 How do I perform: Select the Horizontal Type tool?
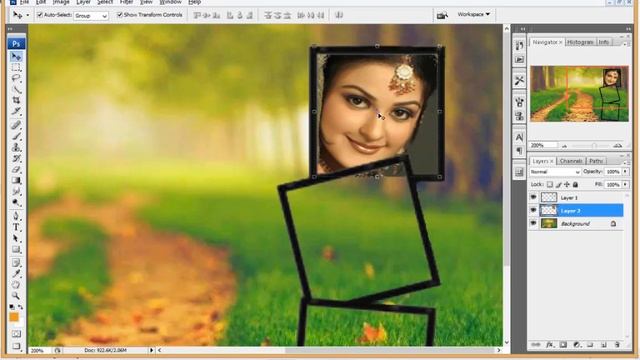pyautogui.click(x=16, y=227)
